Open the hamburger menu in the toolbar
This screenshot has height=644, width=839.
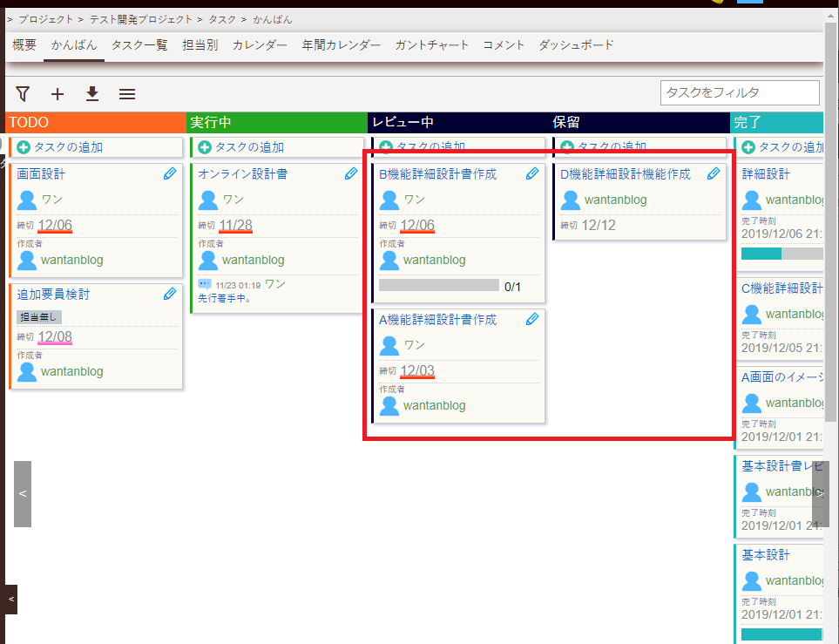pyautogui.click(x=126, y=93)
